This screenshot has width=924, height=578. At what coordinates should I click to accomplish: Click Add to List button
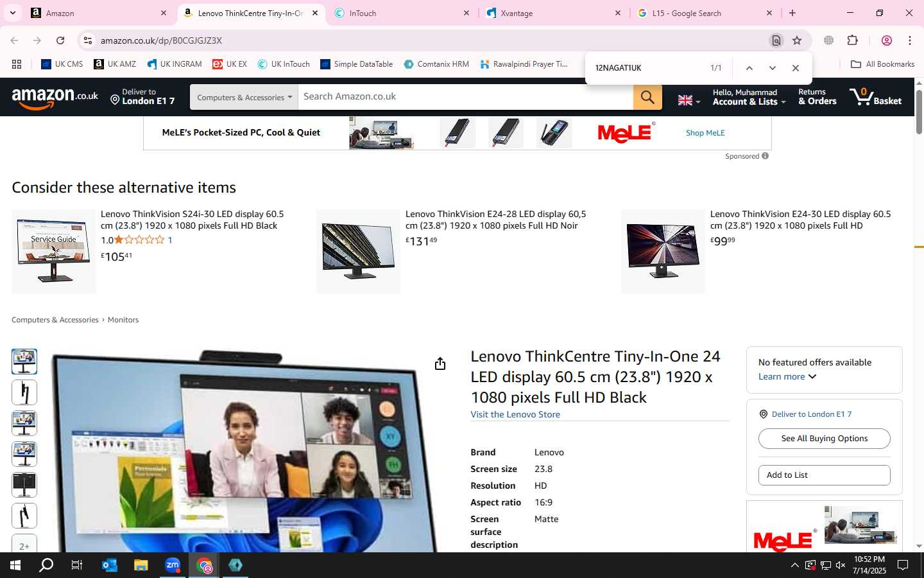824,475
